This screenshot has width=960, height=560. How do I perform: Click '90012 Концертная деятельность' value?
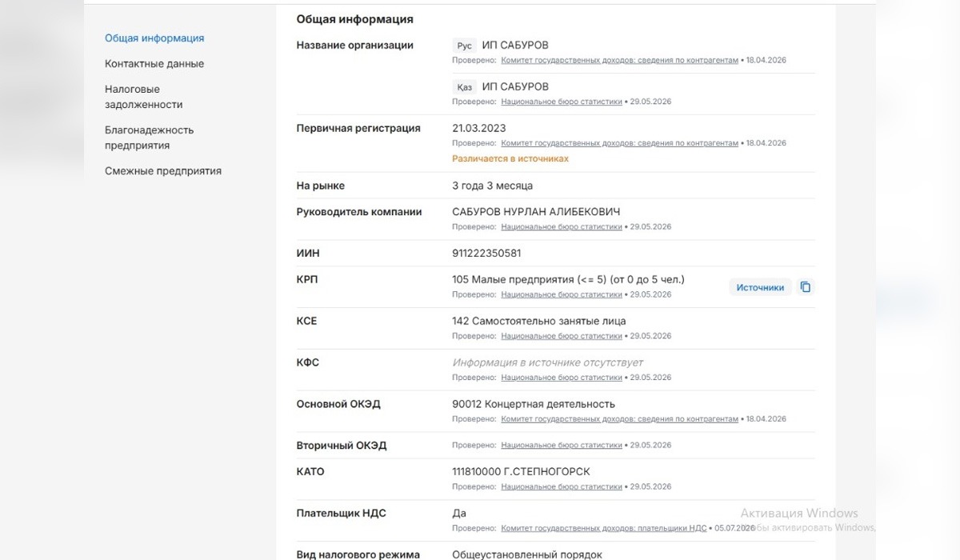534,404
